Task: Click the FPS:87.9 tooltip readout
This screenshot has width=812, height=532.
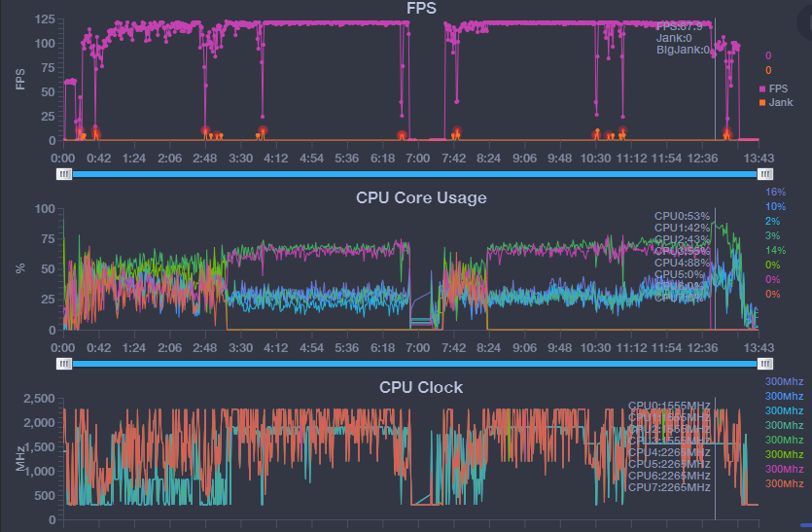Action: point(680,26)
